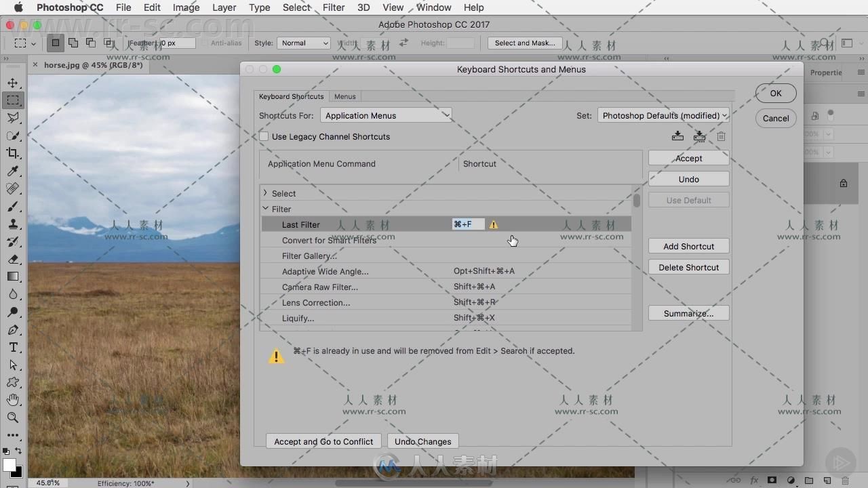Click the Undo button
The width and height of the screenshot is (868, 488).
click(x=688, y=179)
